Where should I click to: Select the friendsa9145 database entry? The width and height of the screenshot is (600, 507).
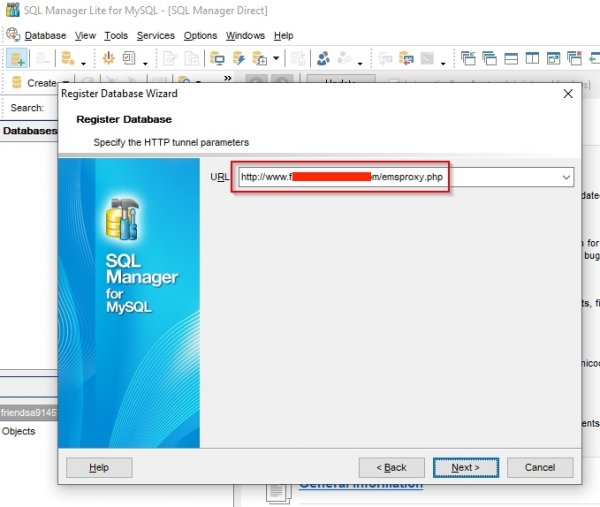[29, 412]
